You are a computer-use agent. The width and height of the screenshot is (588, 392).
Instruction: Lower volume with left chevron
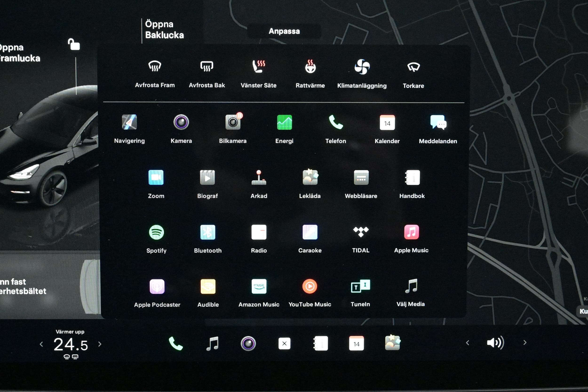click(468, 343)
